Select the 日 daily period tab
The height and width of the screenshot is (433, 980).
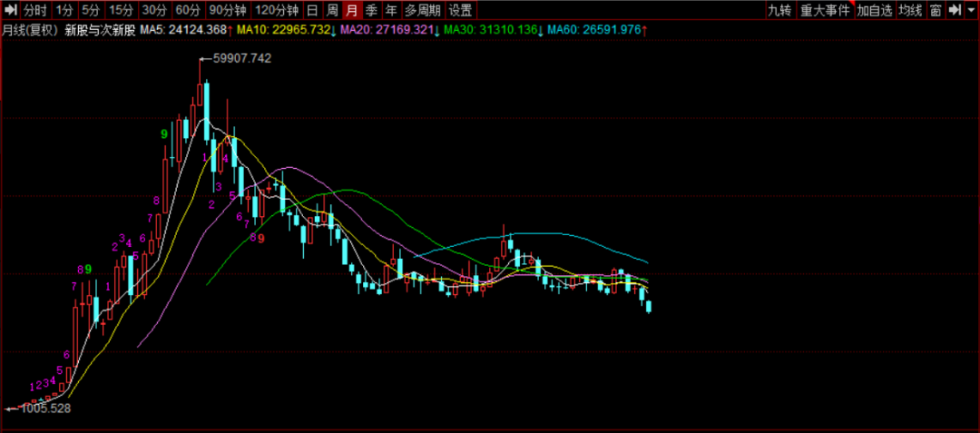pyautogui.click(x=312, y=11)
